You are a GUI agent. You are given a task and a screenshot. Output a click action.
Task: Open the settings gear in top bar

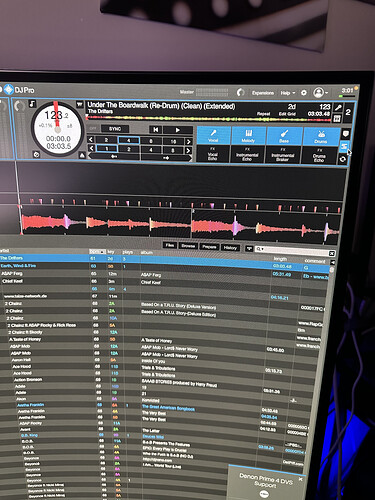tap(304, 93)
